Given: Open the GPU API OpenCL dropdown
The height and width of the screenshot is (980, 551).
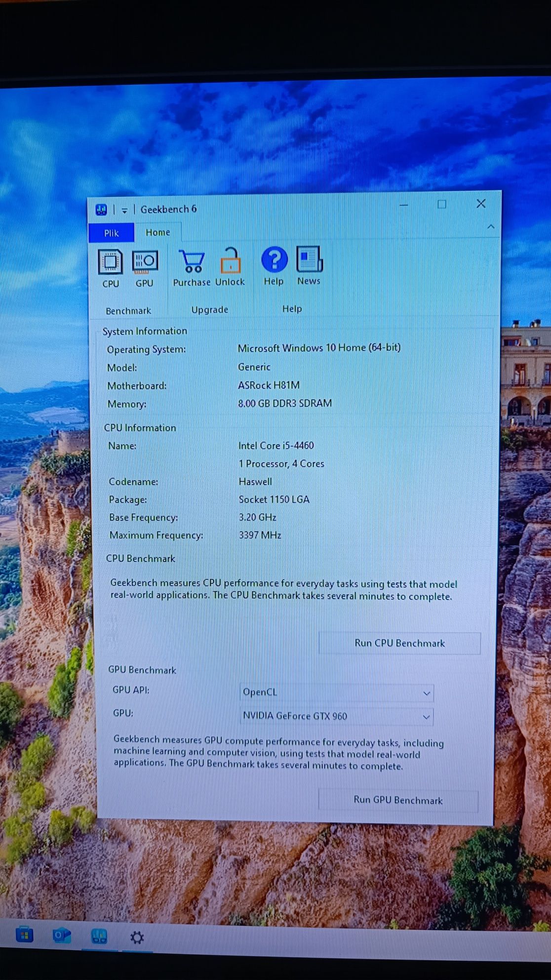Looking at the screenshot, I should pos(337,693).
